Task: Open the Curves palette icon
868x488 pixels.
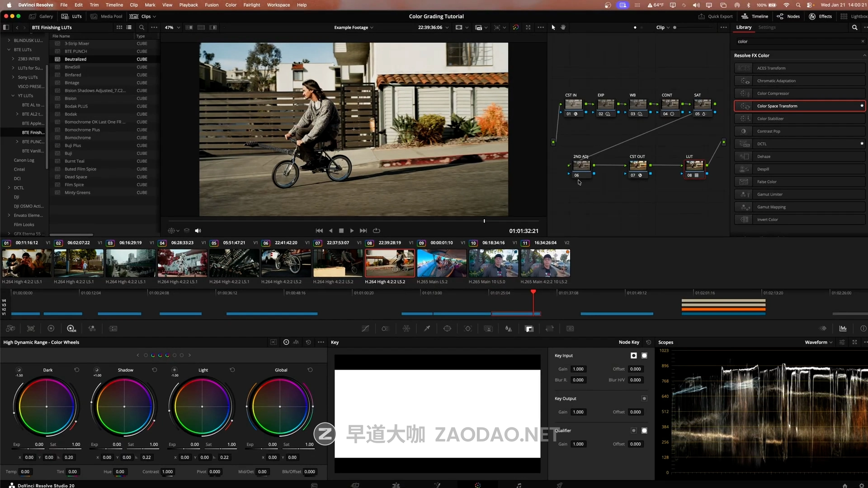Action: 365,328
